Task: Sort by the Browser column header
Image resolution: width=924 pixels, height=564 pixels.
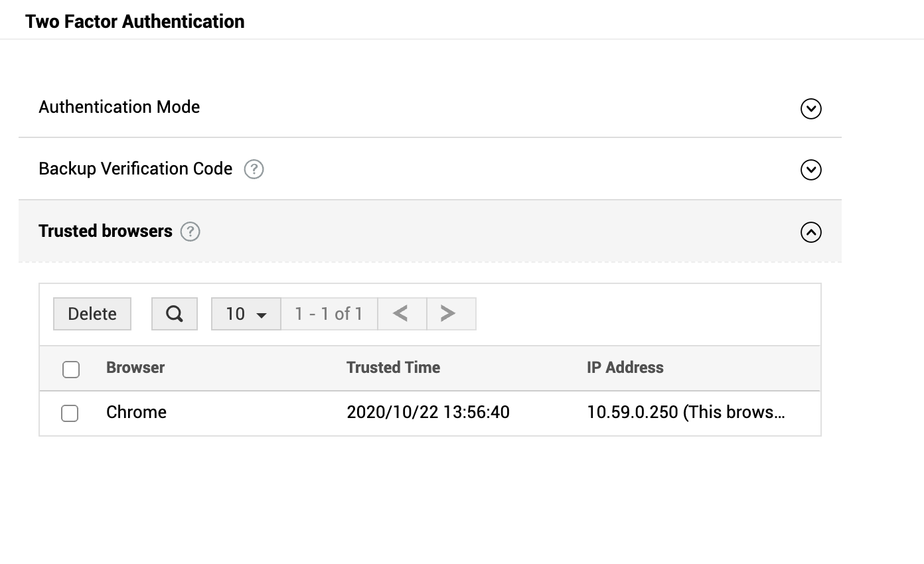Action: (x=135, y=368)
